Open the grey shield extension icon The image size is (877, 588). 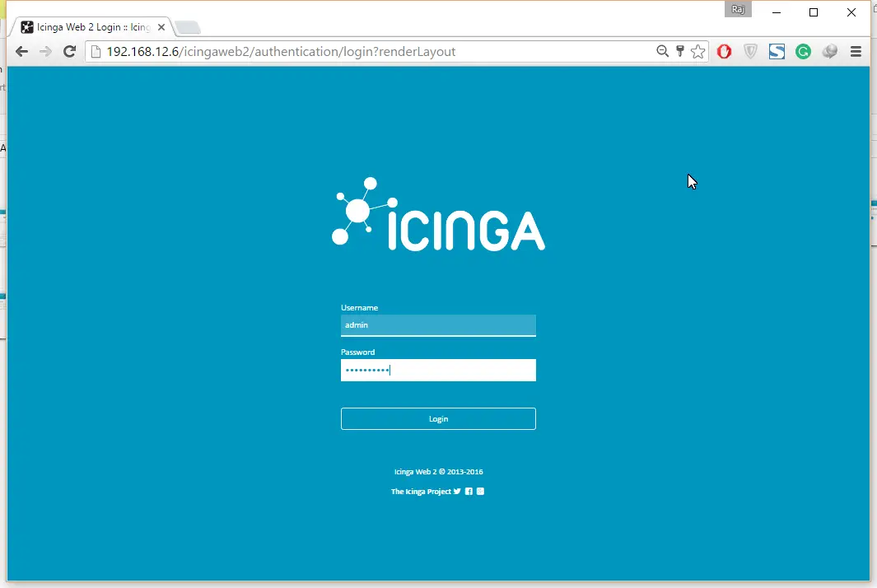coord(750,52)
